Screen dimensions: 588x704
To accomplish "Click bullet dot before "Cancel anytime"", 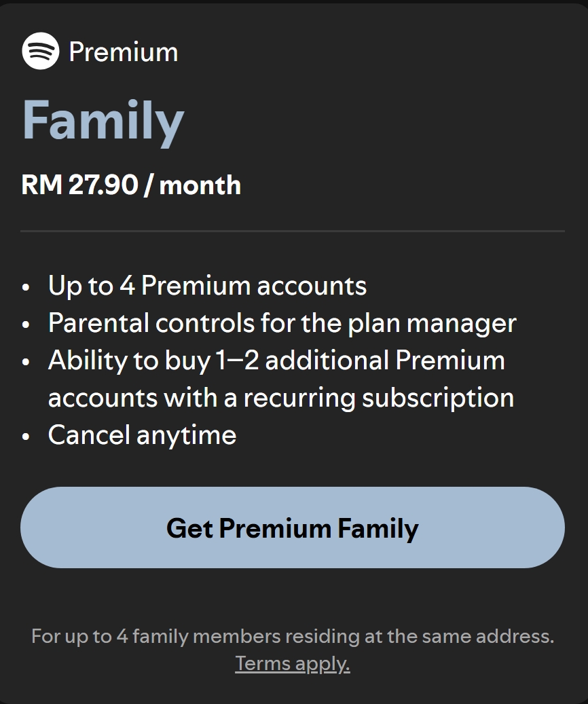I will [26, 437].
